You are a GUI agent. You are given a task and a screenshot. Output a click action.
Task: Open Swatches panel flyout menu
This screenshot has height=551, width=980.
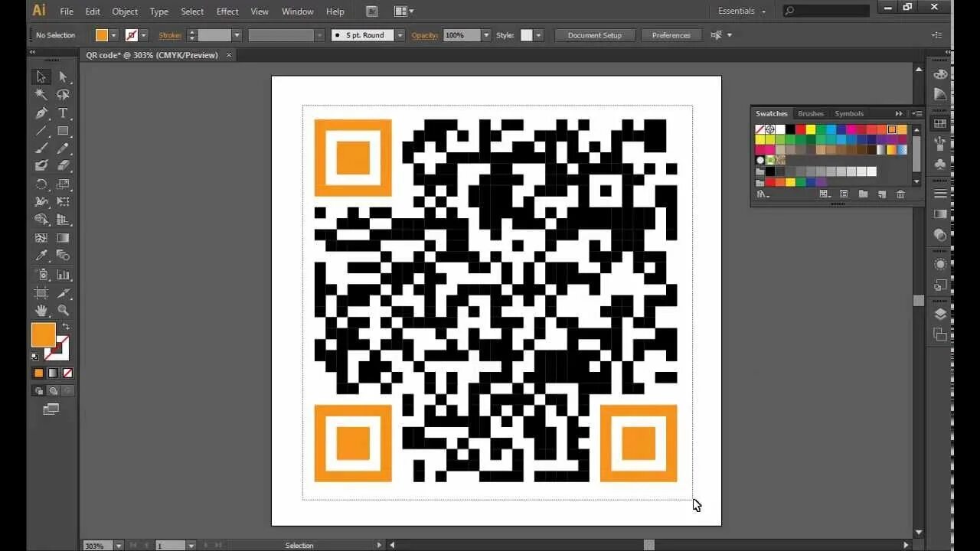(916, 113)
